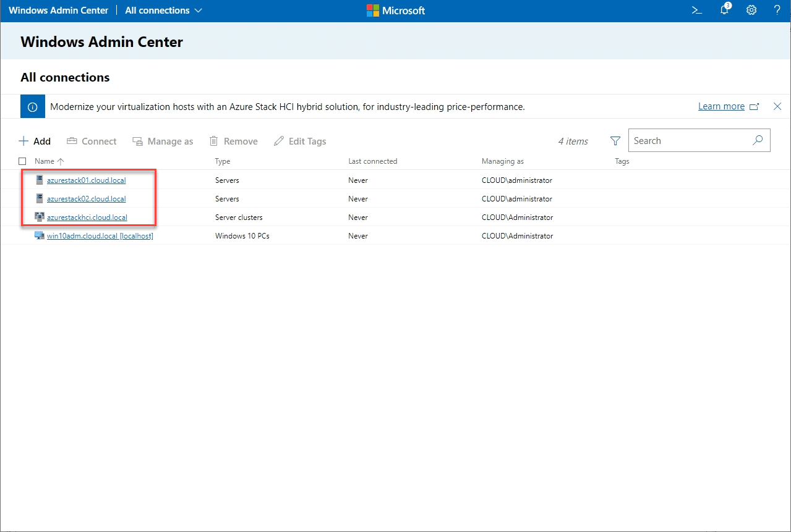Open the Learn more link

pos(721,106)
